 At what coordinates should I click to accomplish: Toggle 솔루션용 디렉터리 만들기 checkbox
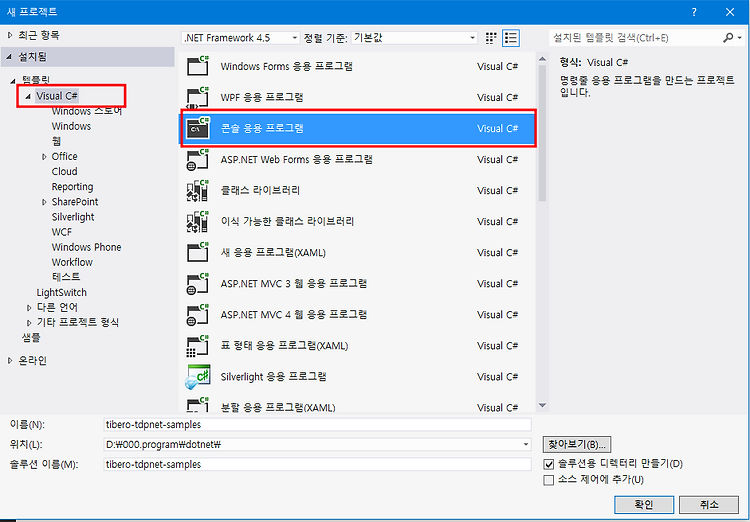pyautogui.click(x=549, y=464)
